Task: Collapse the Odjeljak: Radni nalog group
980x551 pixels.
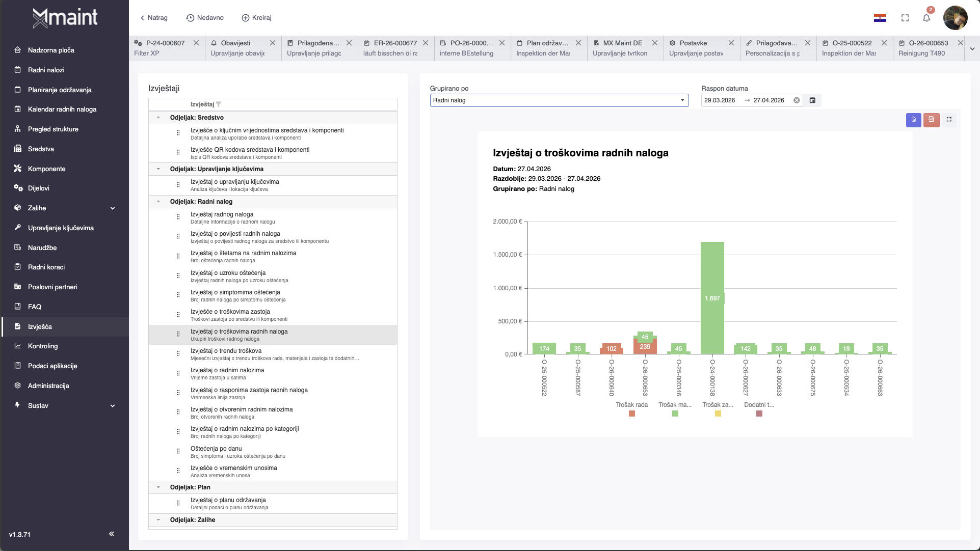Action: point(158,202)
